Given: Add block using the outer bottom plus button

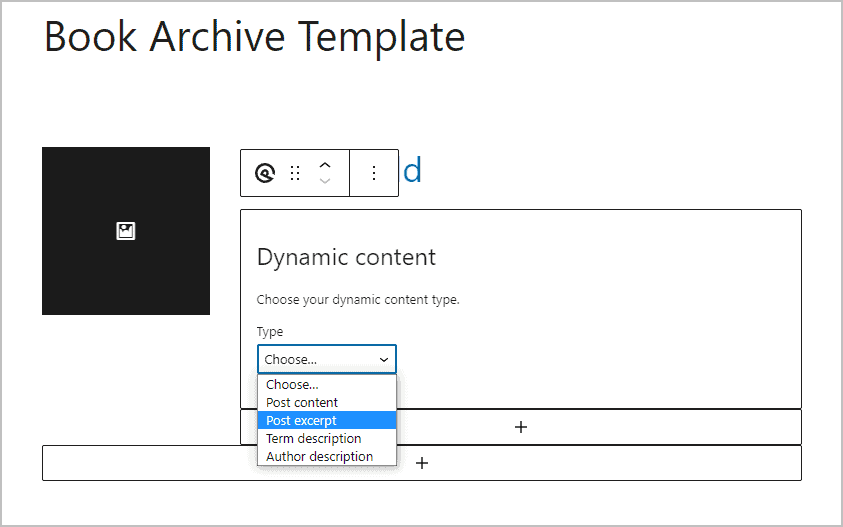Looking at the screenshot, I should [422, 463].
